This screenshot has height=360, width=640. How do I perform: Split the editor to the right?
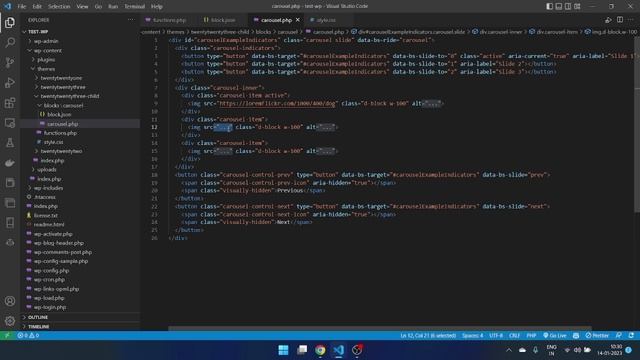click(x=620, y=20)
